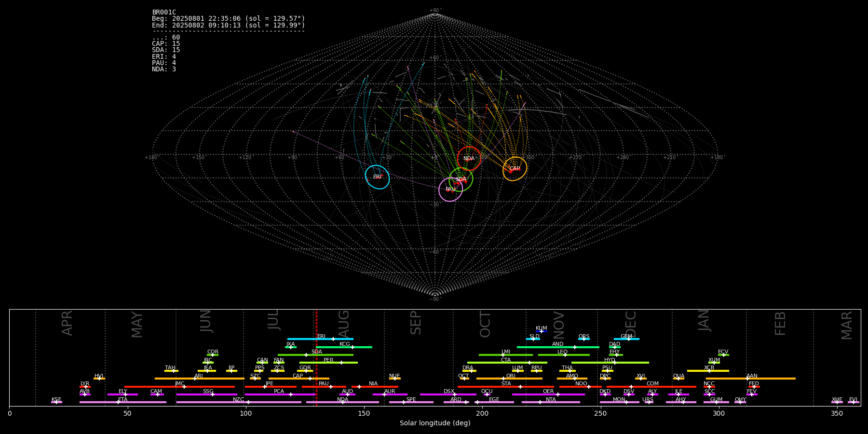868x434 pixels.
Task: Click the 'SDA: 15' legend entry
Action: 166,50
